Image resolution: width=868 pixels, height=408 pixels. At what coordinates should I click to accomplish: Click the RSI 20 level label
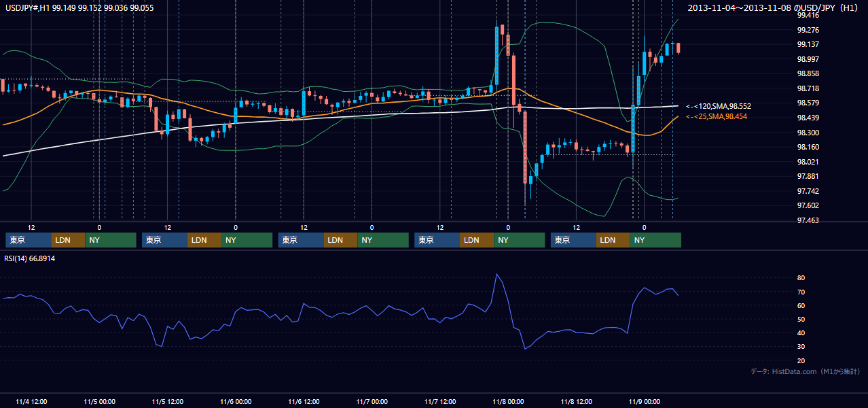(x=801, y=360)
